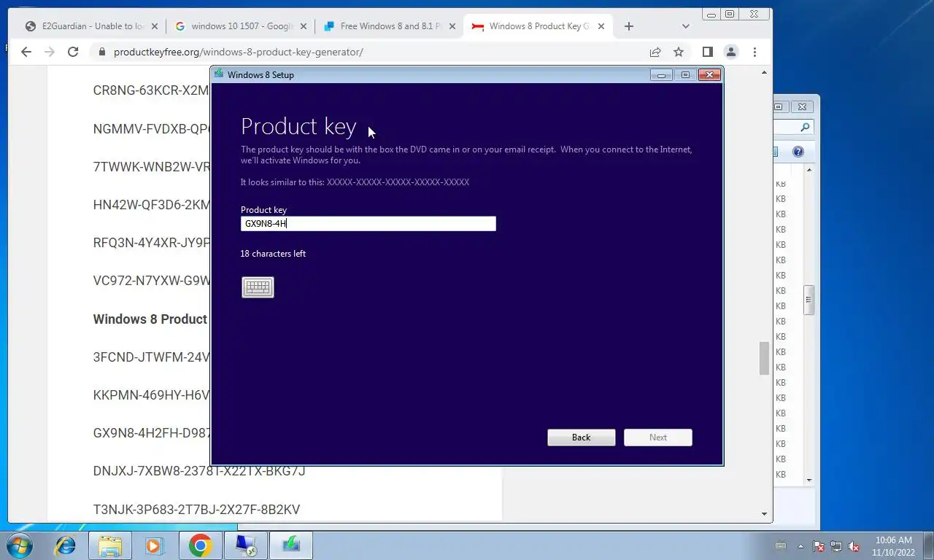The image size is (934, 560).
Task: Click the Chrome page vertical scrollbar thumb
Action: (764, 358)
